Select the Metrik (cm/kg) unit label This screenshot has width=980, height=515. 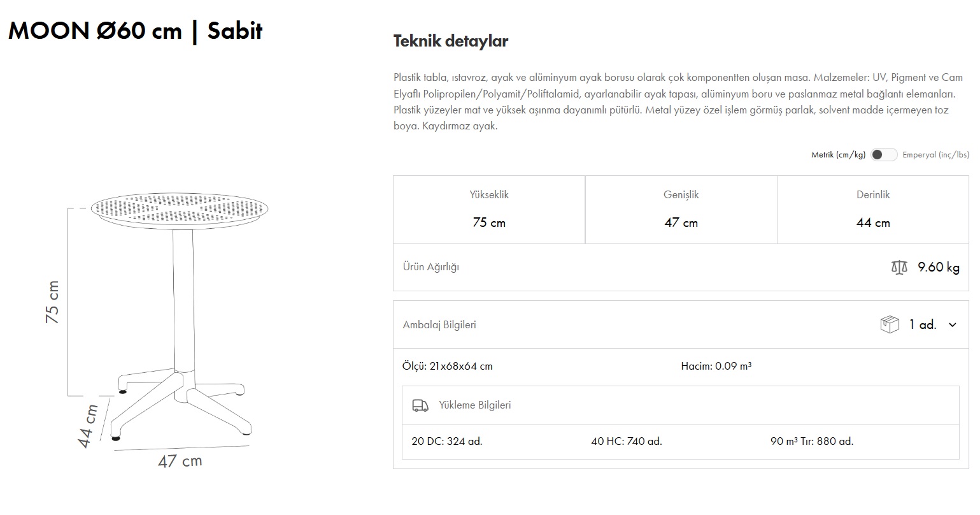tap(838, 155)
